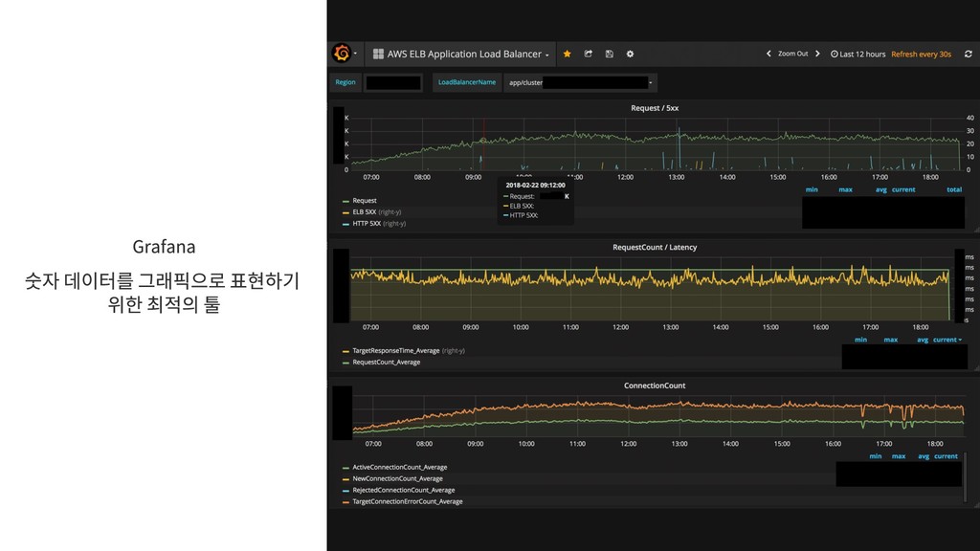The height and width of the screenshot is (551, 980).
Task: Click the Region variable label
Action: point(345,82)
